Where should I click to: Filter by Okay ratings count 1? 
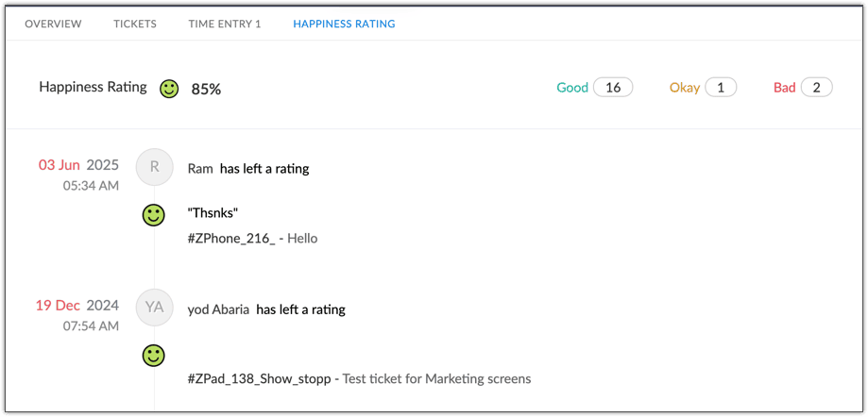(x=721, y=88)
